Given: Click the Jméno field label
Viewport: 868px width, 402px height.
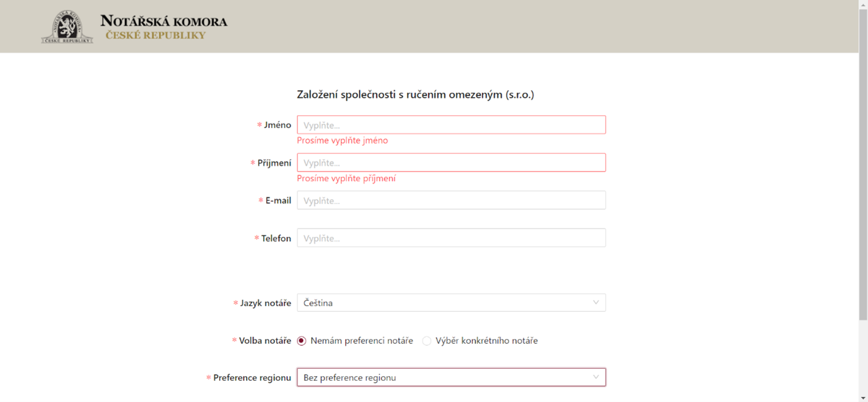Looking at the screenshot, I should 277,125.
